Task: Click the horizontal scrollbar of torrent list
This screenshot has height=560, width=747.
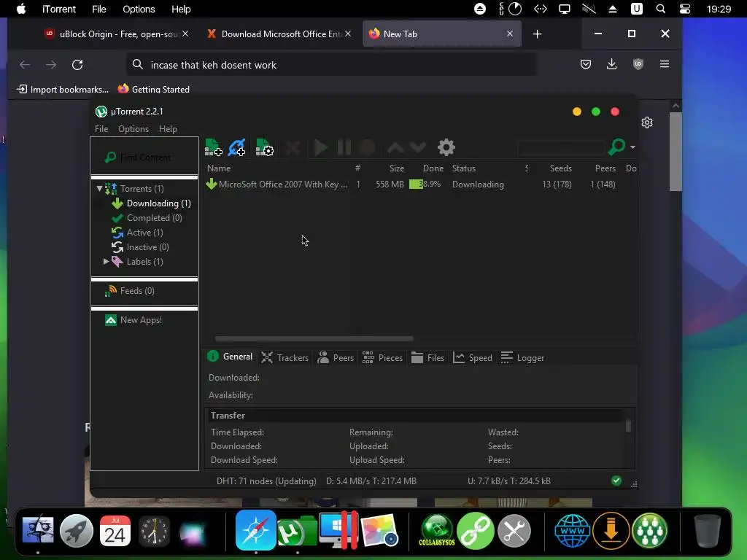Action: point(314,339)
